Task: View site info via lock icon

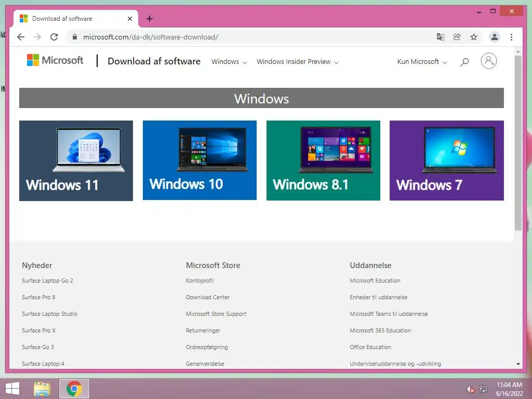Action: 75,37
